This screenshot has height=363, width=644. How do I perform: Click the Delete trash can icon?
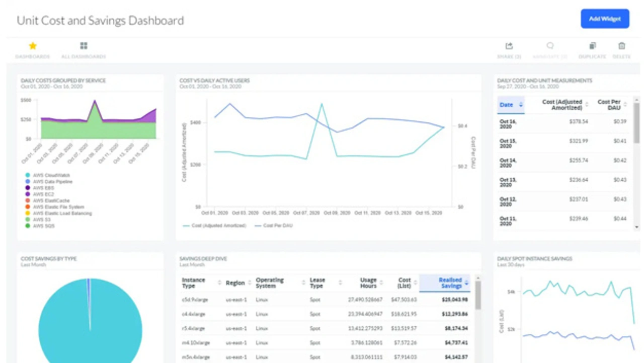[x=622, y=46]
